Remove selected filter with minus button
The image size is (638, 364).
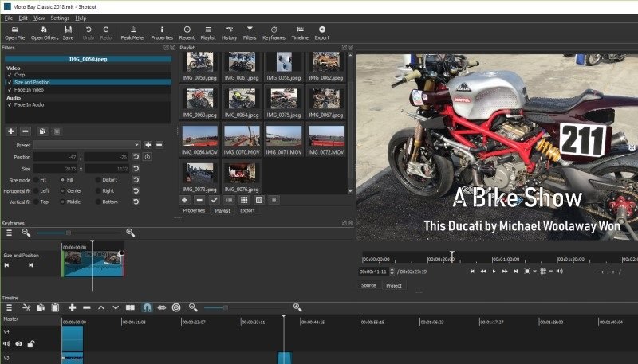tap(26, 131)
